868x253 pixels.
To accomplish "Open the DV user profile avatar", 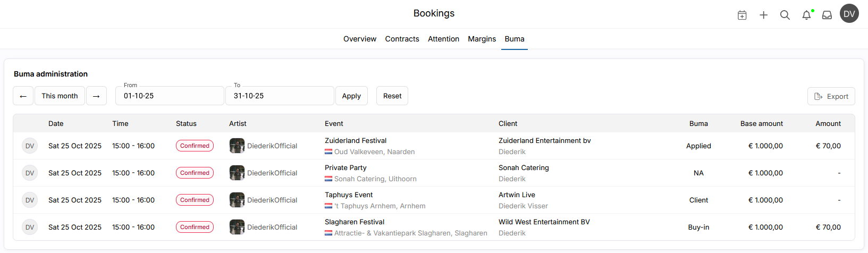I will pos(849,14).
